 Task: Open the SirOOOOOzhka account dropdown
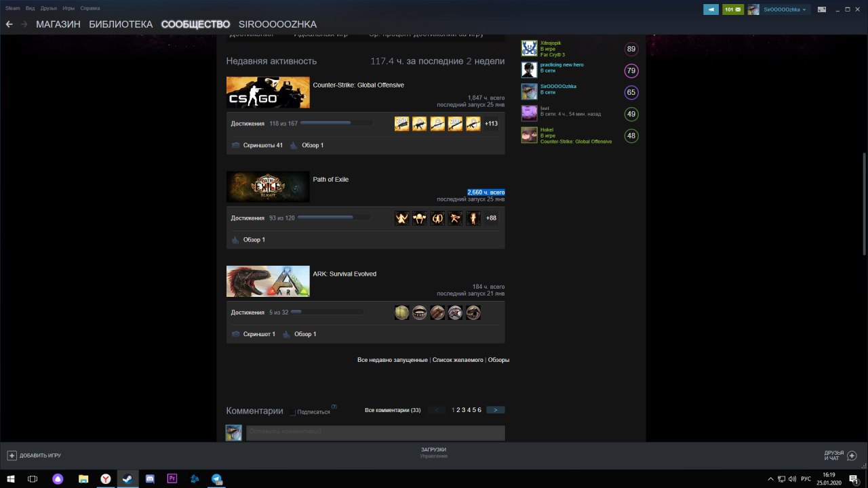(785, 9)
